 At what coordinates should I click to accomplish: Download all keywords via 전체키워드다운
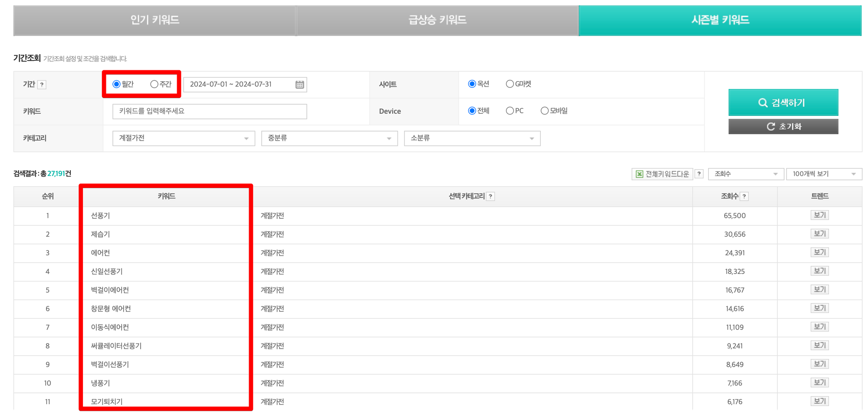662,174
